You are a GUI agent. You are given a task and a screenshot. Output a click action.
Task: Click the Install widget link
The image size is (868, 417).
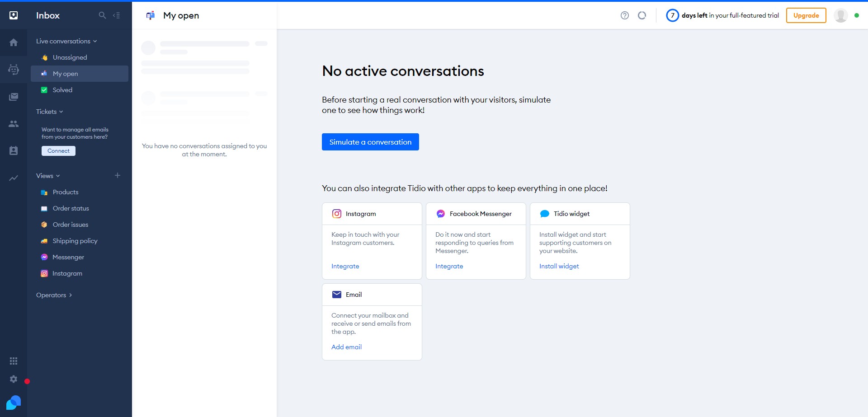click(559, 266)
